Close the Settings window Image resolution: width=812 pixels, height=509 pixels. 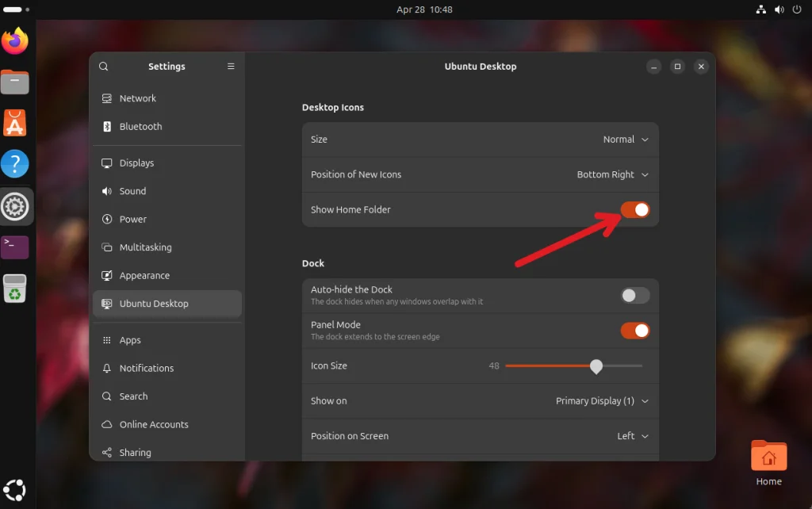pos(701,67)
